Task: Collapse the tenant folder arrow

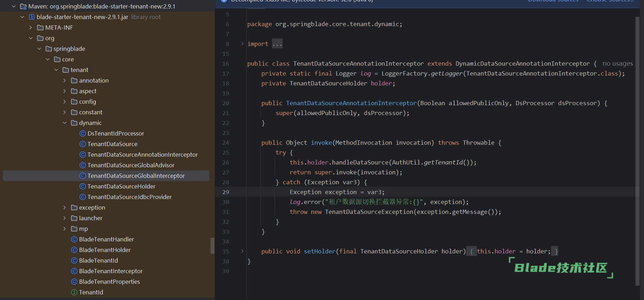Action: coord(56,70)
